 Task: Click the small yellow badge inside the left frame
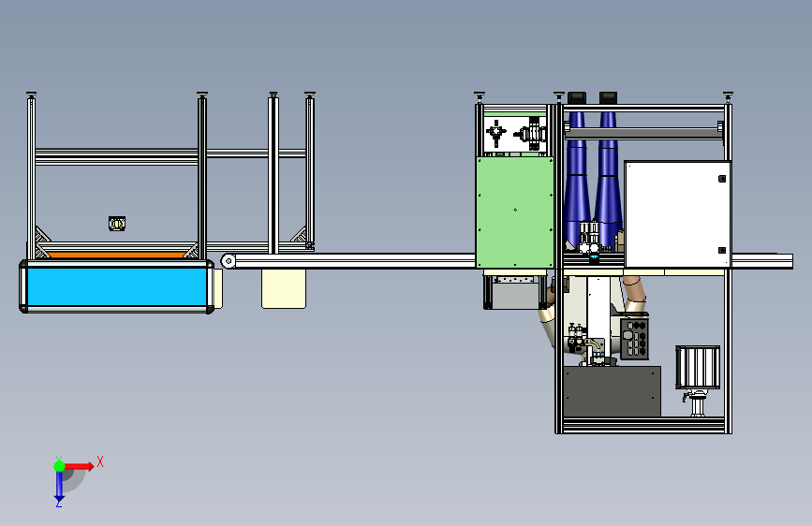117,224
